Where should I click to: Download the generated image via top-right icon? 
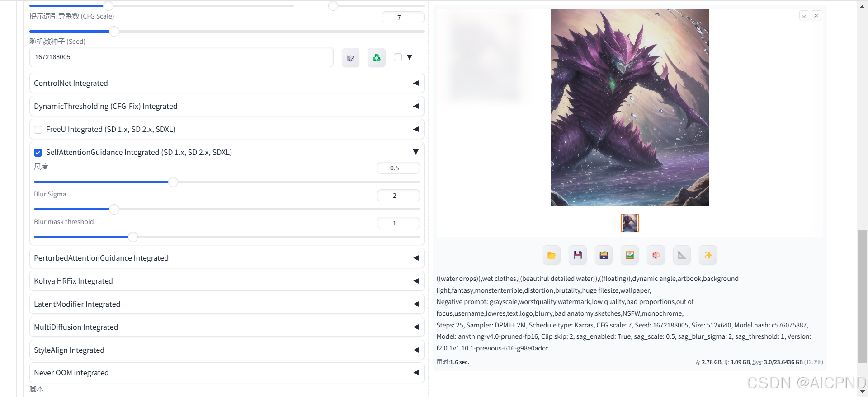(x=804, y=15)
